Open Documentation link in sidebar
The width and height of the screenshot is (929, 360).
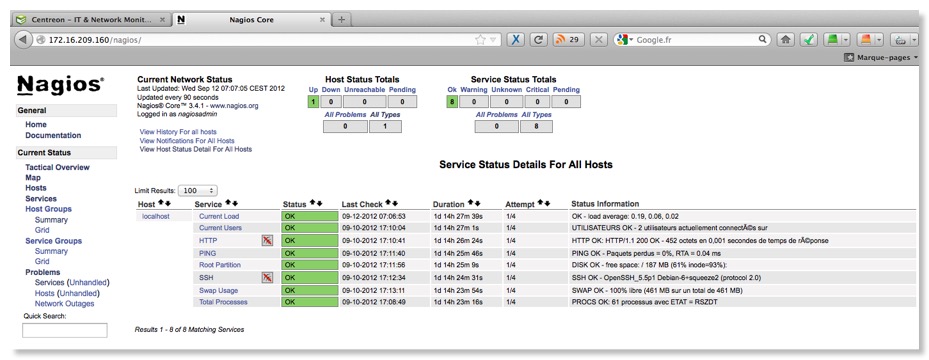click(x=53, y=135)
